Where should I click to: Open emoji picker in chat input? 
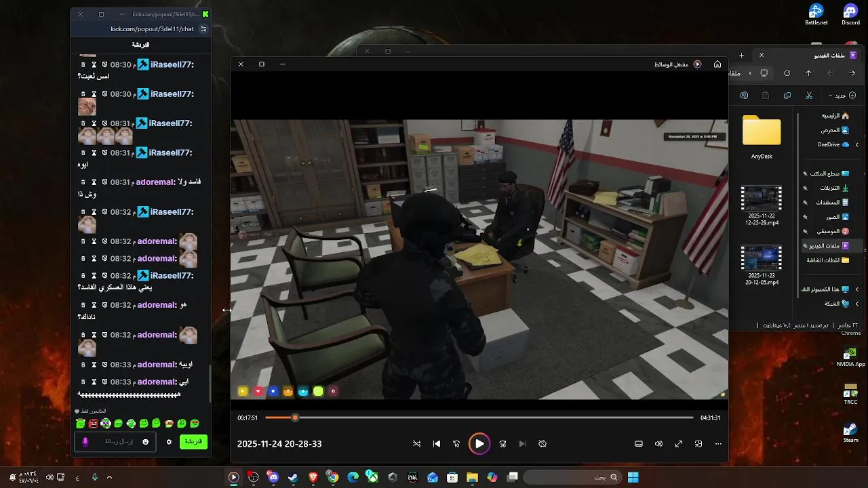coord(145,442)
